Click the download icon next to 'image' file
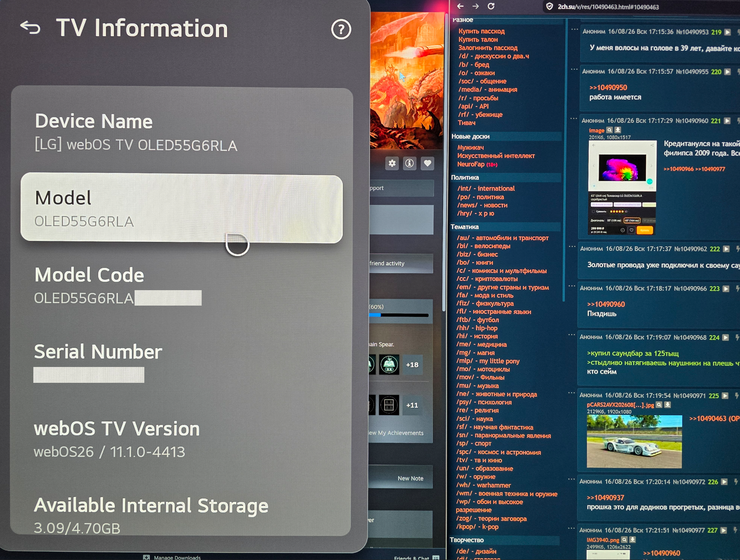The image size is (740, 560). point(618,130)
